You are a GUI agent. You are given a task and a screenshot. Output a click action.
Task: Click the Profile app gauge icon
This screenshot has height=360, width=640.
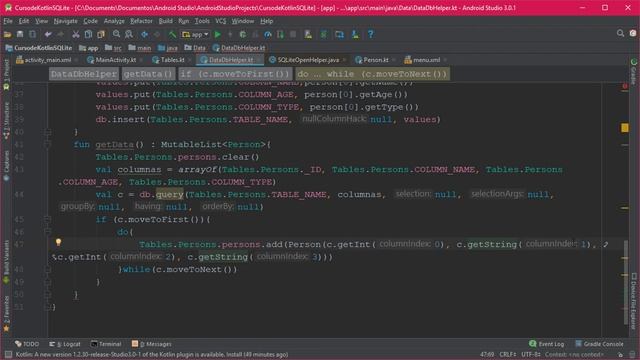[x=268, y=35]
